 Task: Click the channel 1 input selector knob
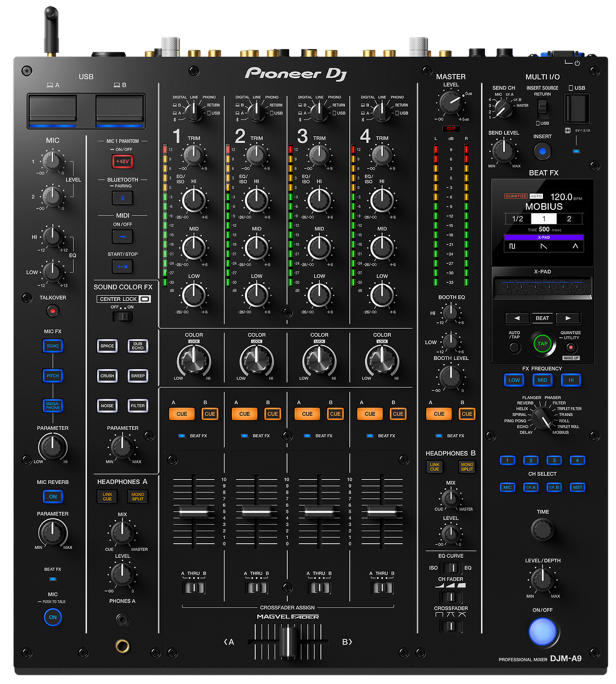pyautogui.click(x=194, y=111)
